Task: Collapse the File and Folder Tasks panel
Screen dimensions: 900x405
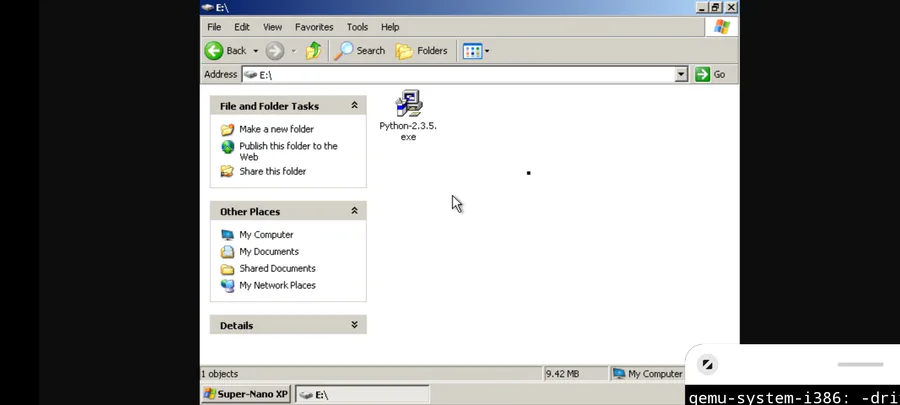Action: tap(354, 106)
